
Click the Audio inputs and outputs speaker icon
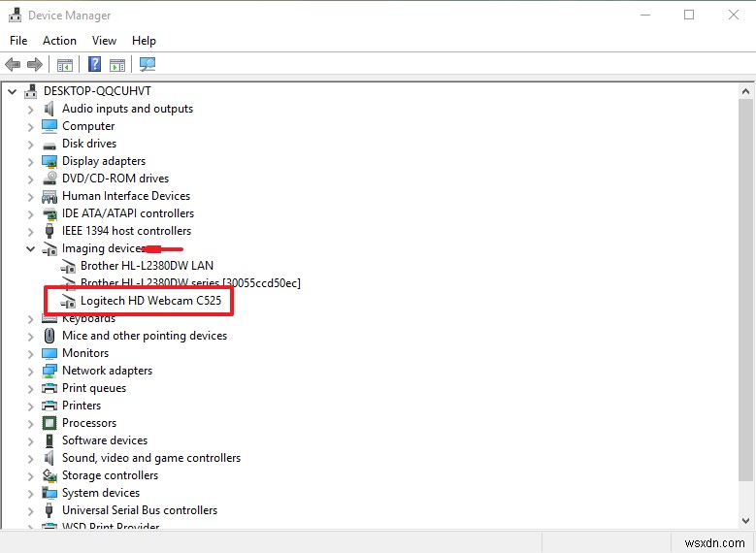[49, 109]
